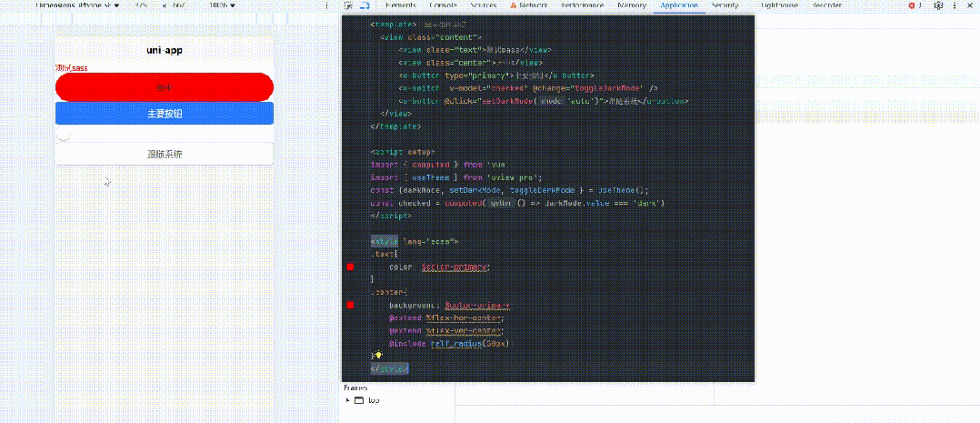Click the red swatch beside .text color line
Image resolution: width=980 pixels, height=423 pixels.
350,267
